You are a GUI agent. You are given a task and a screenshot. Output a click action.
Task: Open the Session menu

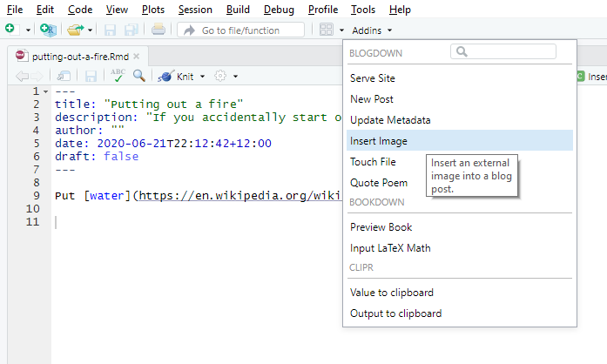click(x=195, y=10)
